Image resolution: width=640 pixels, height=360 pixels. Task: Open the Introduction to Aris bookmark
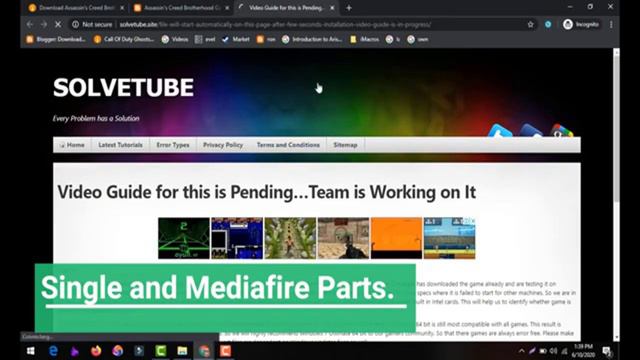pyautogui.click(x=312, y=39)
